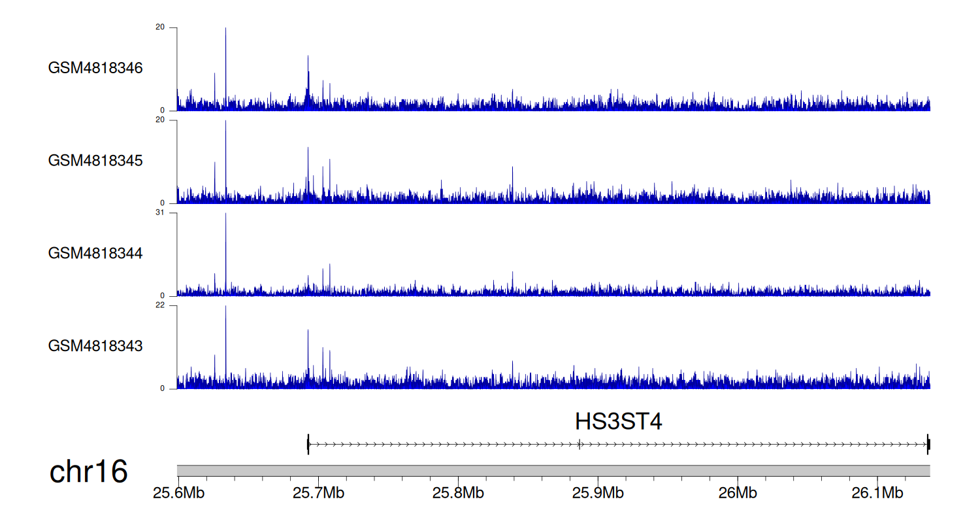This screenshot has height=510, width=980.
Task: Click the 25.9Mb position label
Action: (597, 492)
